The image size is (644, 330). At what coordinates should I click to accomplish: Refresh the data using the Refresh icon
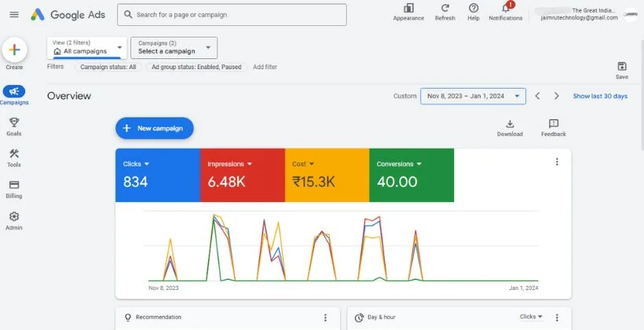pos(445,9)
